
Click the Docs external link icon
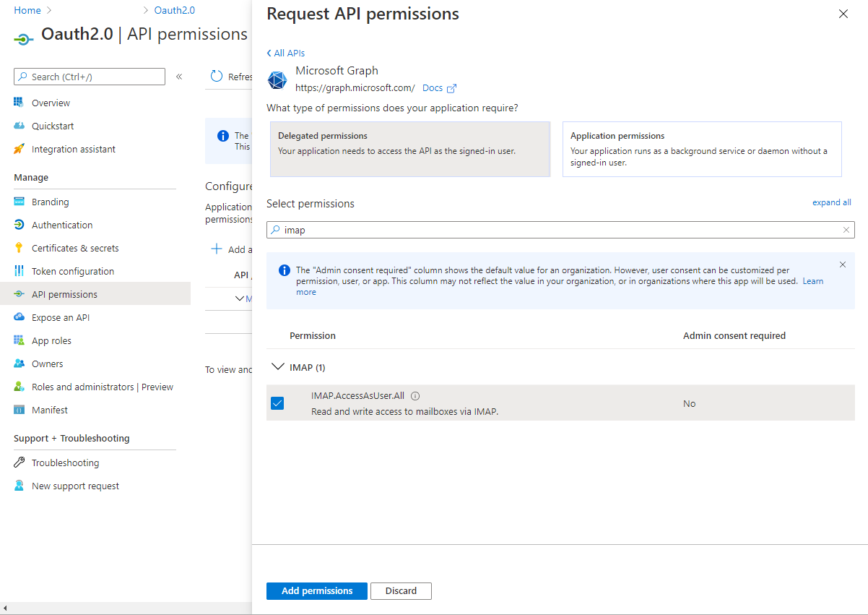tap(452, 88)
